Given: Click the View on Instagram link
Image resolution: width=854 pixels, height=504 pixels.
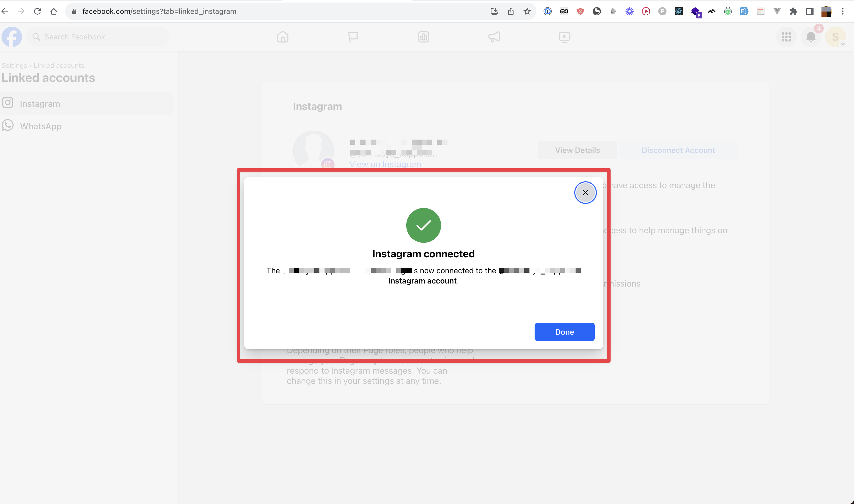Looking at the screenshot, I should pos(385,164).
